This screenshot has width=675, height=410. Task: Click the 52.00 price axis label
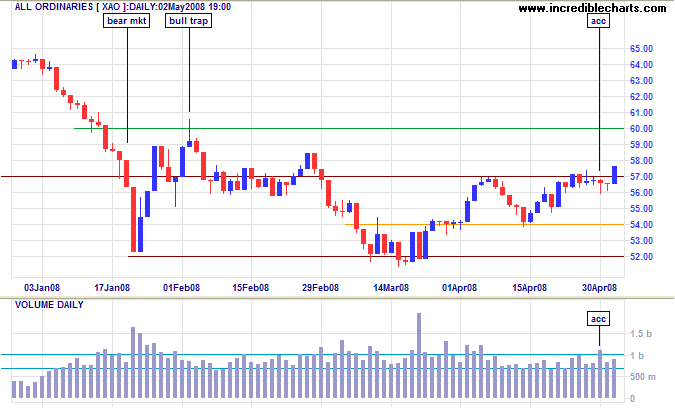641,257
